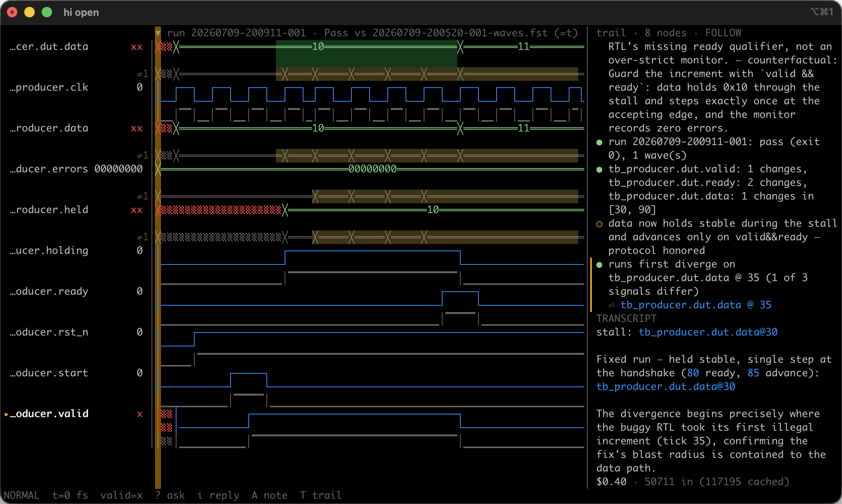Select the …oducer.ready signal row
Viewport: 842px width, 504px height.
click(x=76, y=292)
